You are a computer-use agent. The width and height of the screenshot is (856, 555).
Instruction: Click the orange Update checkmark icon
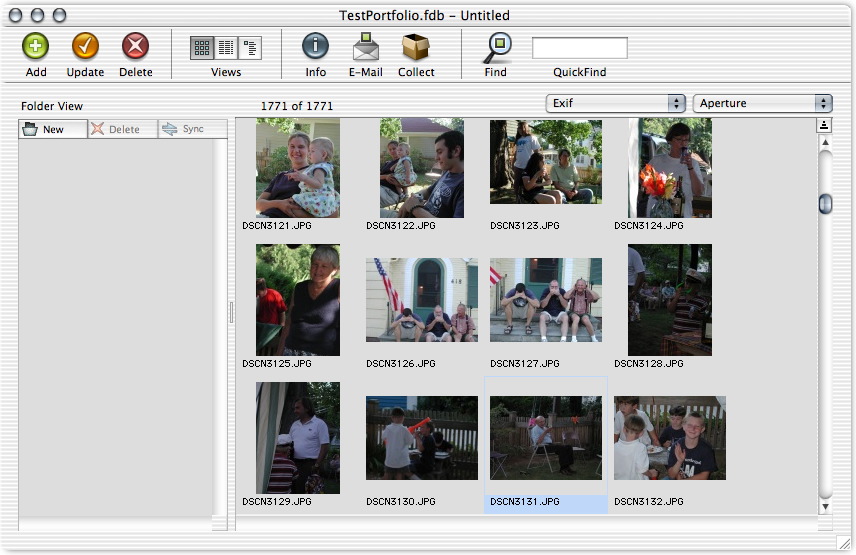click(x=85, y=47)
